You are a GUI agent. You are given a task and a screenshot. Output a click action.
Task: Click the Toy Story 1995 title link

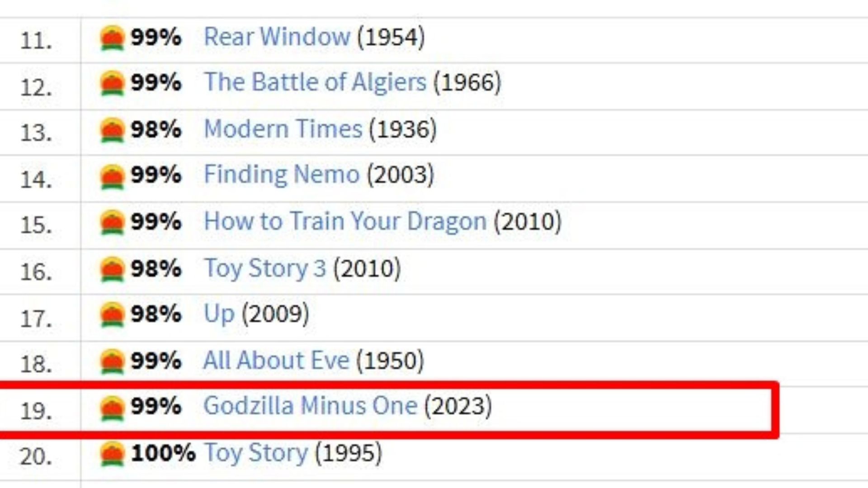click(256, 453)
